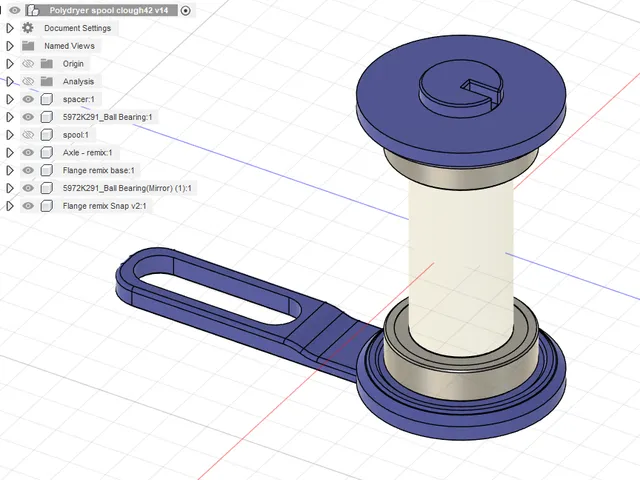The width and height of the screenshot is (640, 480).
Task: Select Document Settings label
Action: pyautogui.click(x=78, y=28)
